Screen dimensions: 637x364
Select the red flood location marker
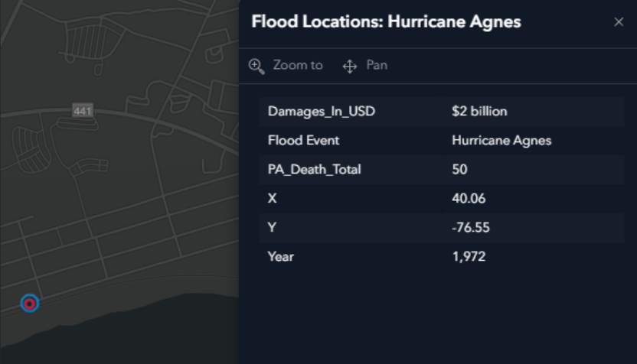click(x=30, y=304)
